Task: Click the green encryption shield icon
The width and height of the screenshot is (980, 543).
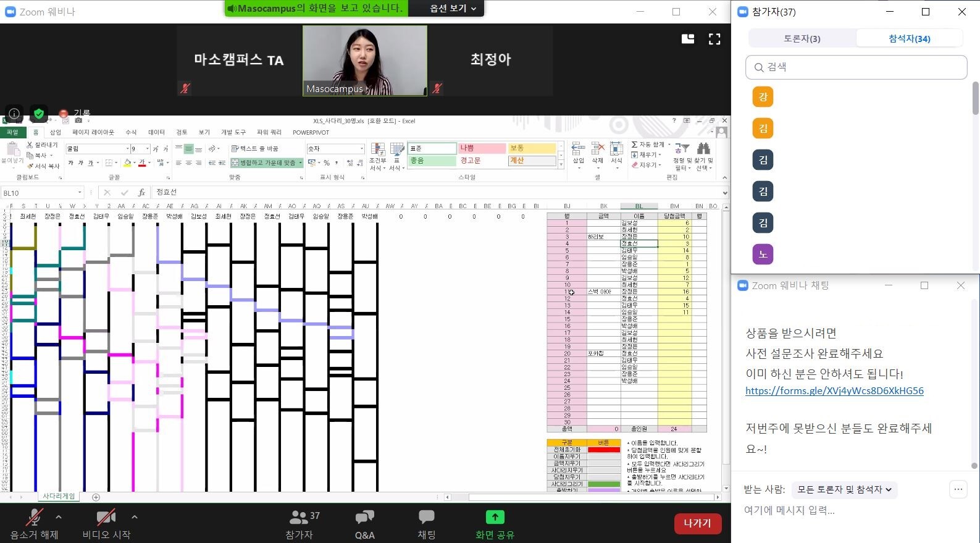Action: [x=39, y=114]
